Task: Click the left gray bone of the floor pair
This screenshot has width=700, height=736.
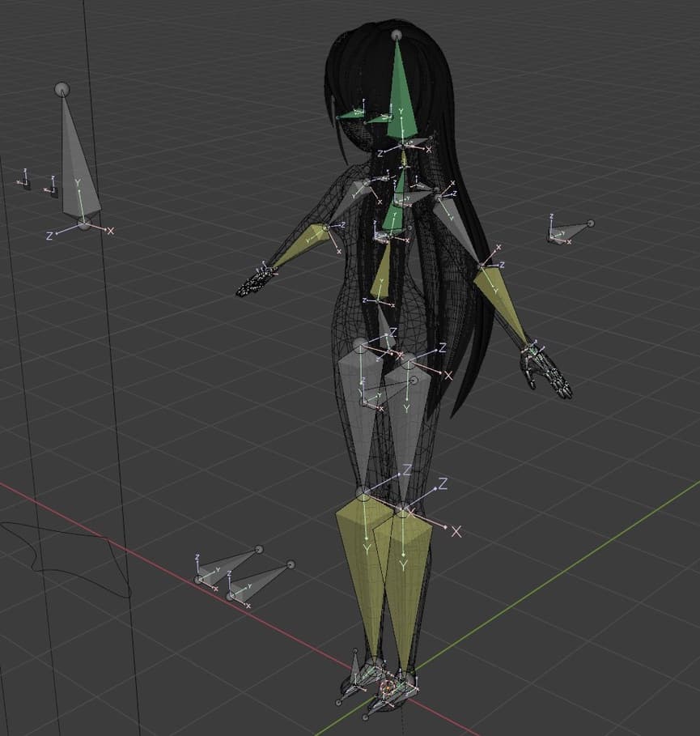Action: coord(228,564)
